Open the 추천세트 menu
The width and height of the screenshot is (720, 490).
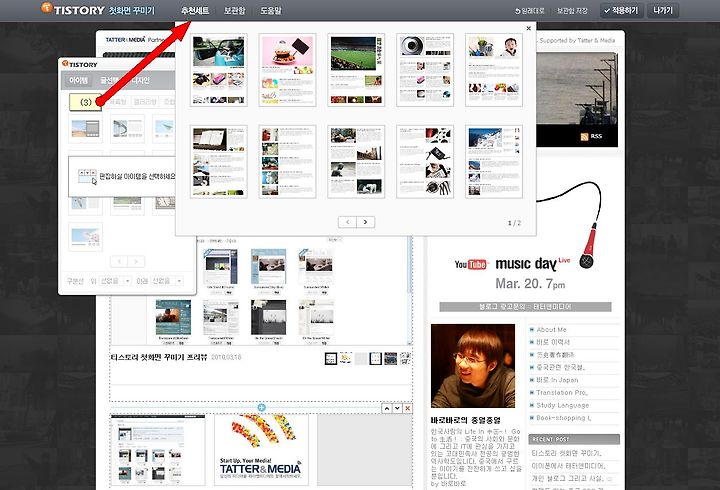tap(195, 10)
